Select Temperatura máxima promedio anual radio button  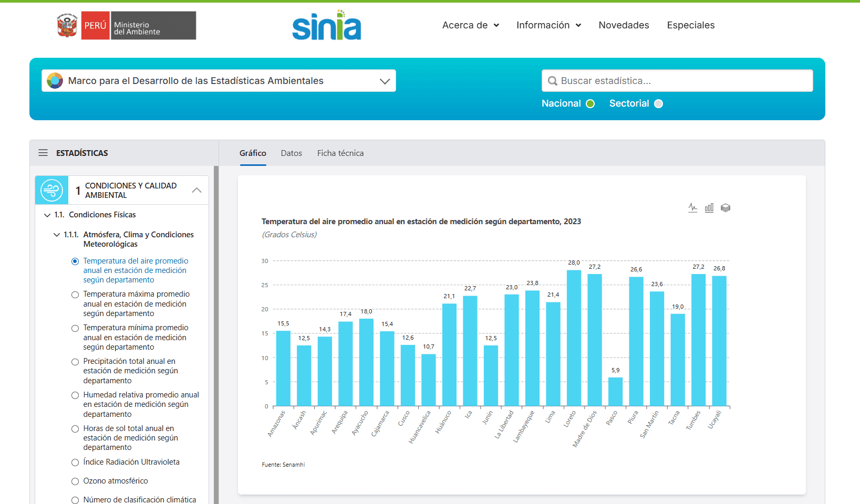point(75,295)
